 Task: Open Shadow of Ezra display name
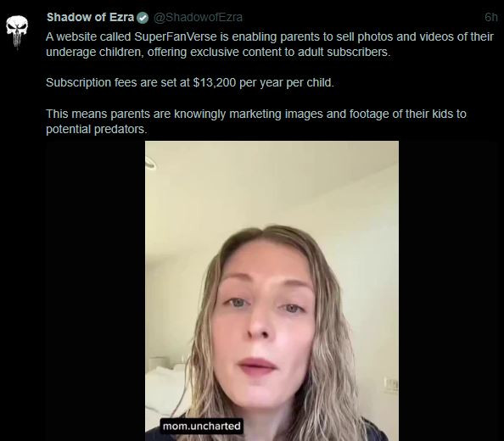tap(90, 17)
